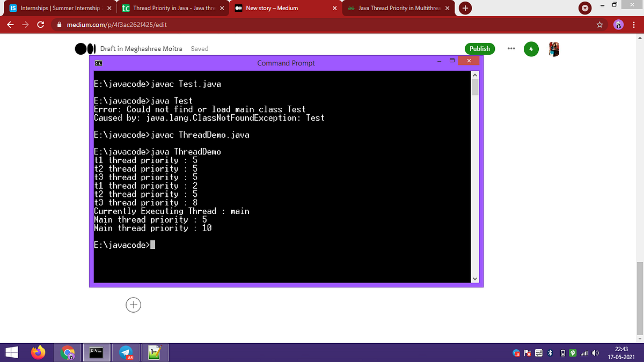
Task: Open notifications via the green 4 badge
Action: 531,49
